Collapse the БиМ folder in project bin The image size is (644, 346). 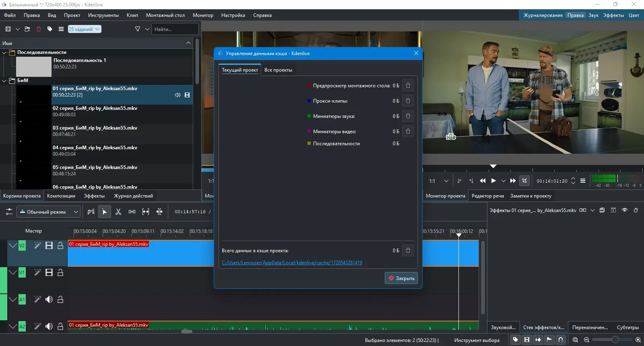point(4,80)
